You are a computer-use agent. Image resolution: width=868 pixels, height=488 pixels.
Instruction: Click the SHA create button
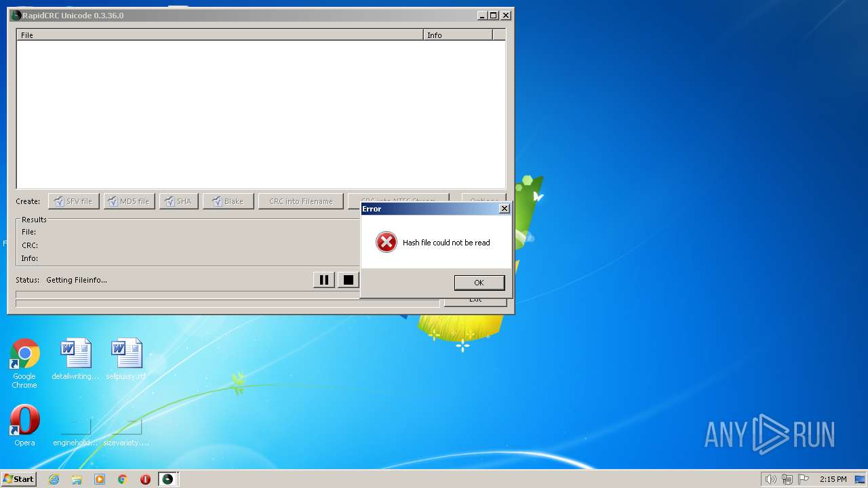tap(179, 201)
